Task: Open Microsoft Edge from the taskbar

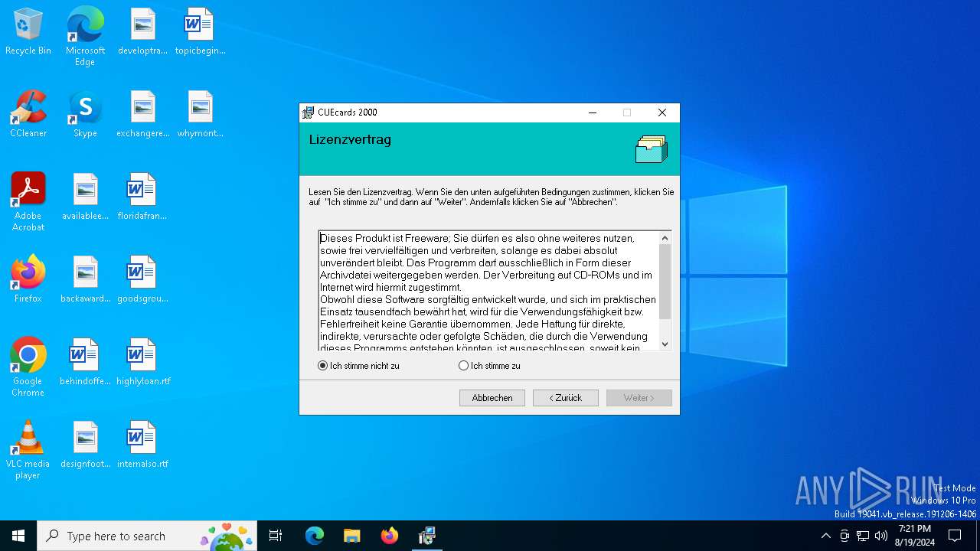Action: coord(314,536)
